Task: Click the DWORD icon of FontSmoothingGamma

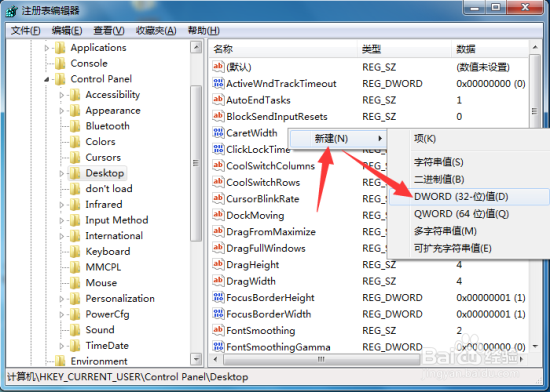Action: point(218,347)
